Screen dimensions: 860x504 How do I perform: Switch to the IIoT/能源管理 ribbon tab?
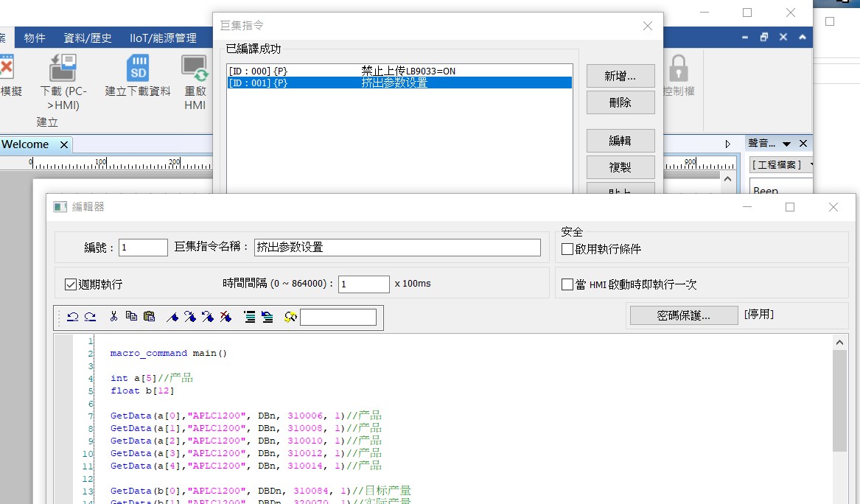click(x=163, y=38)
